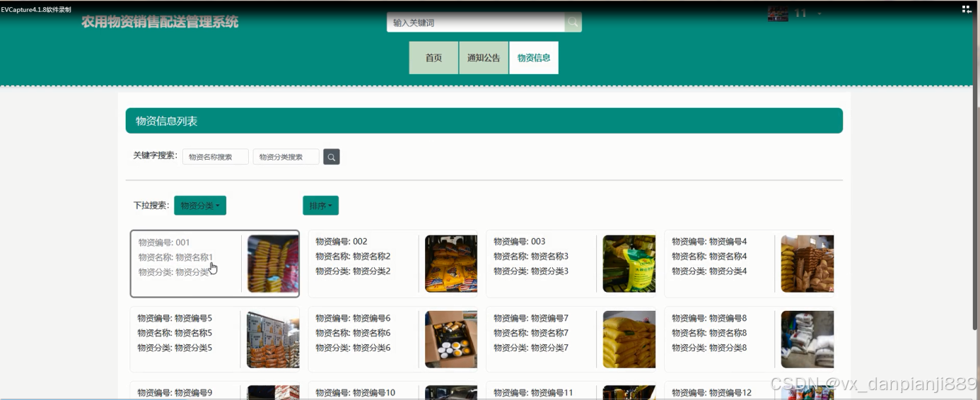Open thumbnail of 物资编号4

coord(807,264)
